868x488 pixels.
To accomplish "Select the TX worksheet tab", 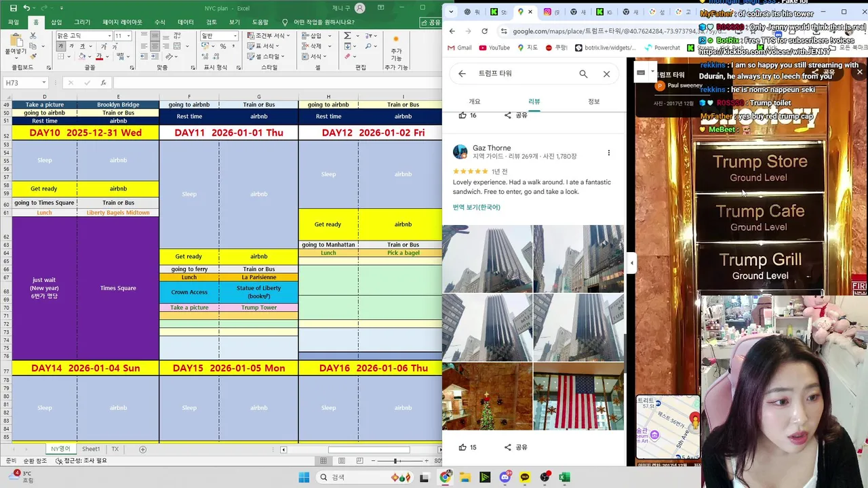I will 115,449.
